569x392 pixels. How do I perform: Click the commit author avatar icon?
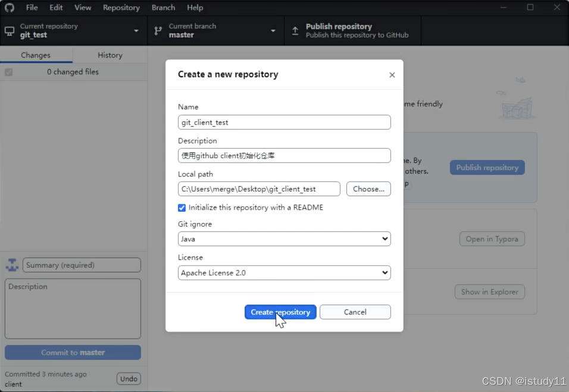pos(12,265)
